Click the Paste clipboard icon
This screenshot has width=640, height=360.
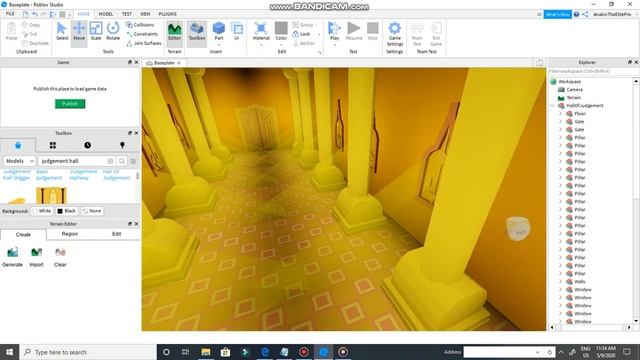coord(11,32)
